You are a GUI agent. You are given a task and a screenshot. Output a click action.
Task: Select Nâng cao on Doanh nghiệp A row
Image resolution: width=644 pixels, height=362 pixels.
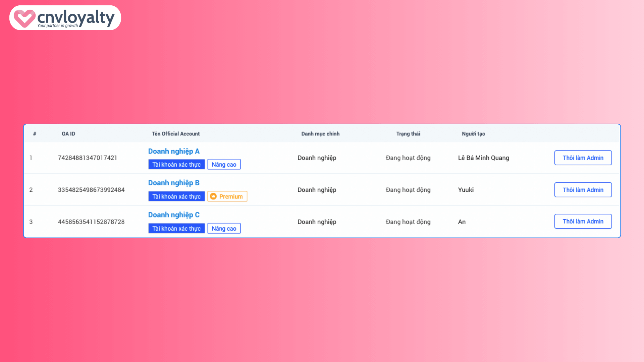[x=224, y=164]
